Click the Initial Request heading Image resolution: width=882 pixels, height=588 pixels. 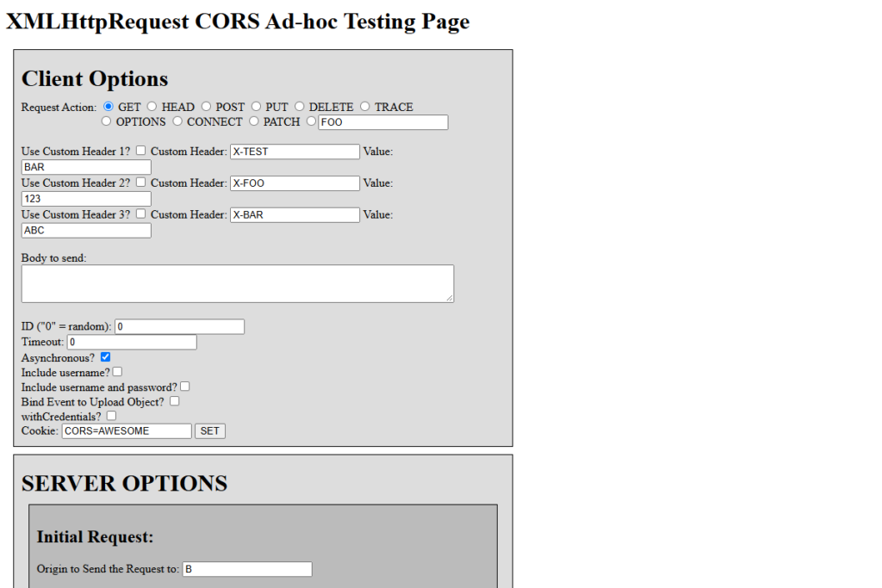click(95, 537)
